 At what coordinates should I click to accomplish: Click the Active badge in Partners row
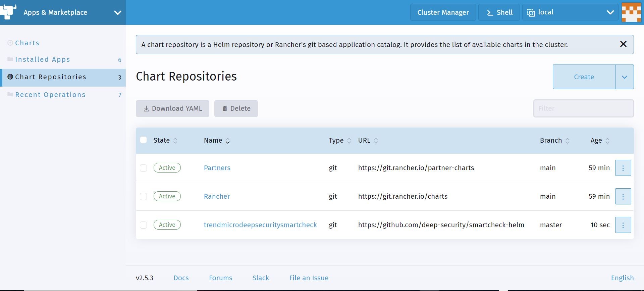pyautogui.click(x=167, y=168)
